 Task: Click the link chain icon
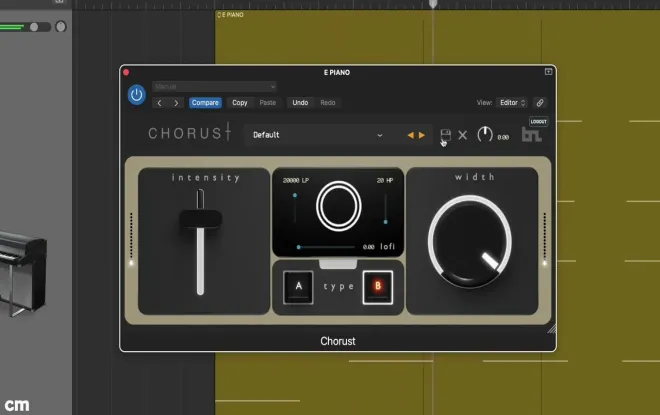pyautogui.click(x=540, y=103)
